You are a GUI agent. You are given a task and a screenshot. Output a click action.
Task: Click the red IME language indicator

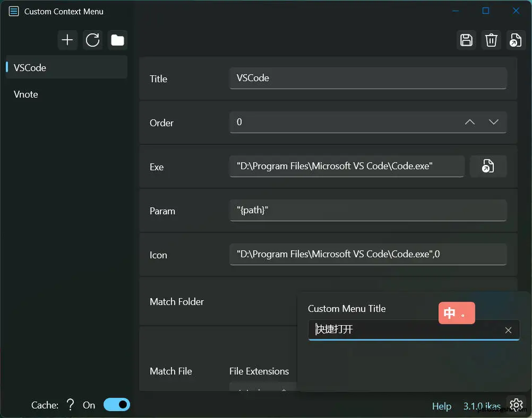coord(456,313)
